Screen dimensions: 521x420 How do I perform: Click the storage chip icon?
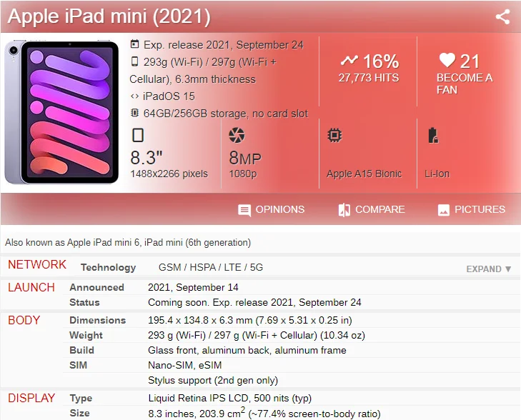pos(134,113)
